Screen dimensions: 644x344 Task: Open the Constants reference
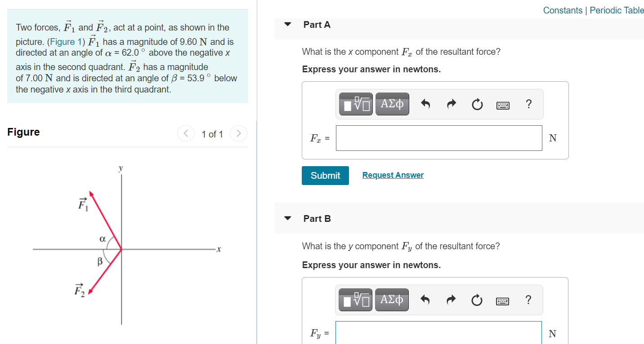click(x=563, y=10)
